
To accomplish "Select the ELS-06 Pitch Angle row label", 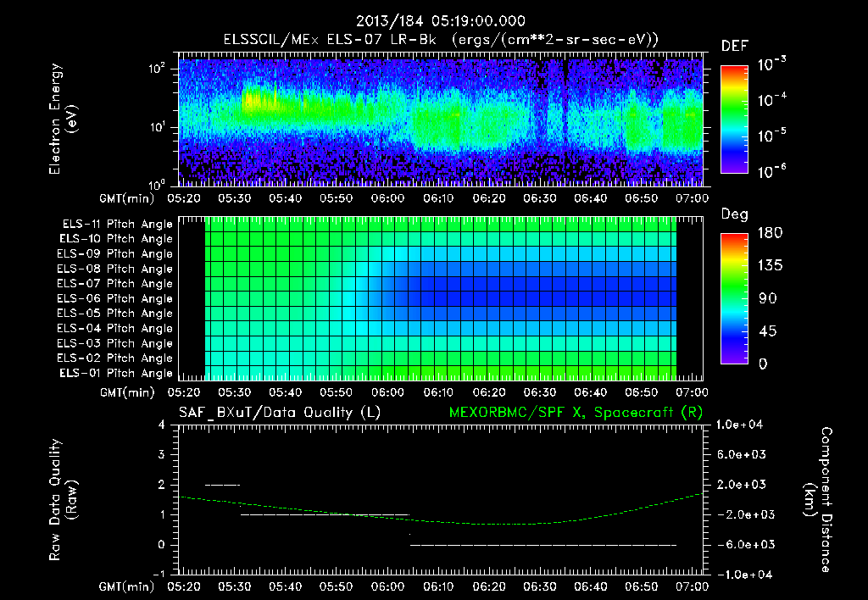I will pos(114,298).
